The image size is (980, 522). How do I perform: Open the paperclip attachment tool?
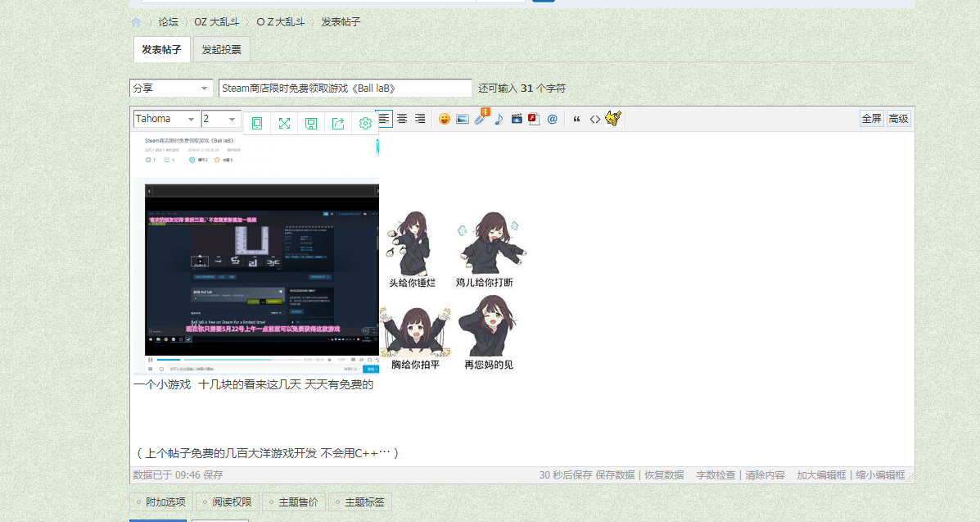coord(481,118)
